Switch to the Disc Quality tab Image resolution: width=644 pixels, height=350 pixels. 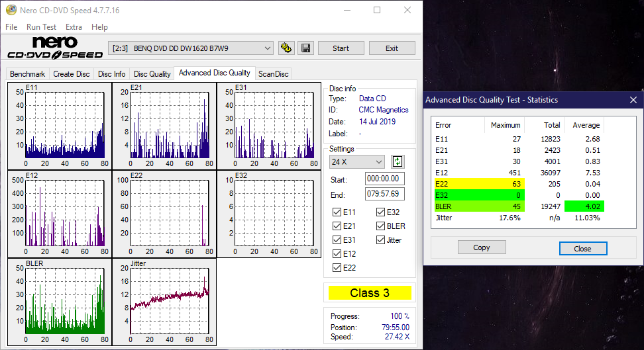click(152, 74)
